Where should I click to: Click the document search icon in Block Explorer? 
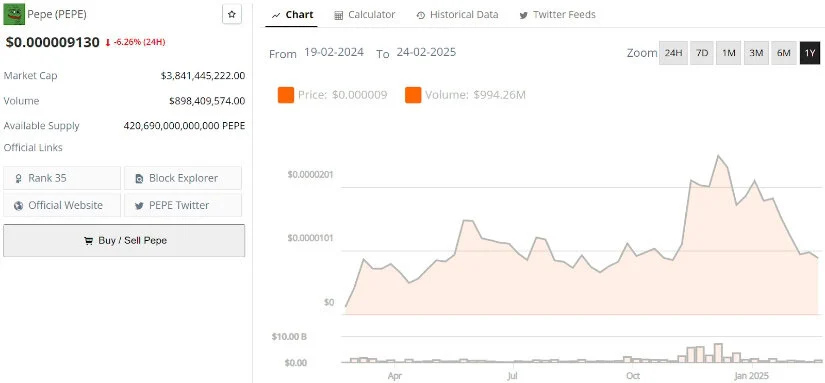tap(139, 178)
